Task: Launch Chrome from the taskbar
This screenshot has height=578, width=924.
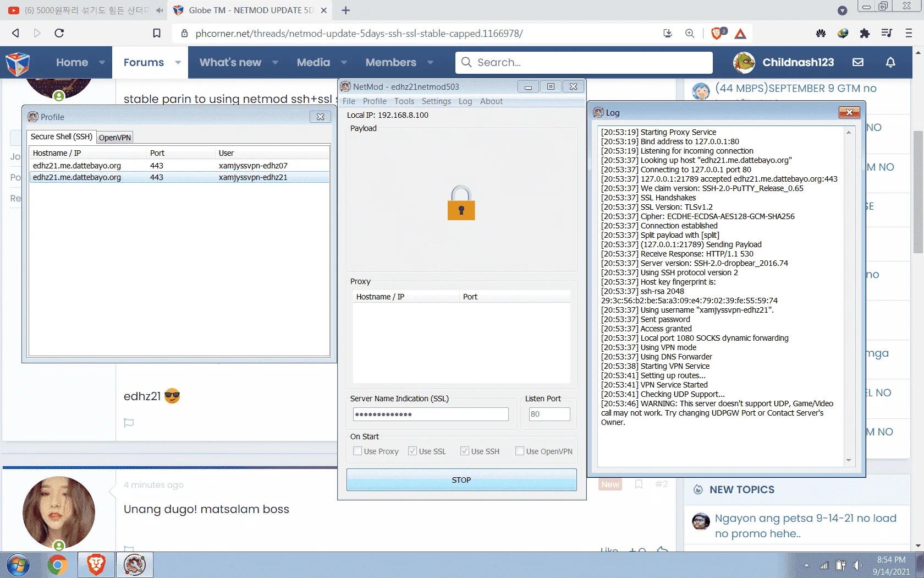Action: (x=57, y=565)
